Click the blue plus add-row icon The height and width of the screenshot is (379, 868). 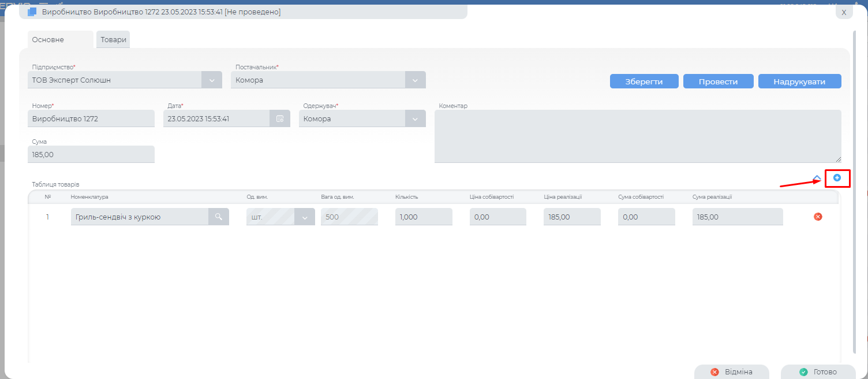click(837, 178)
